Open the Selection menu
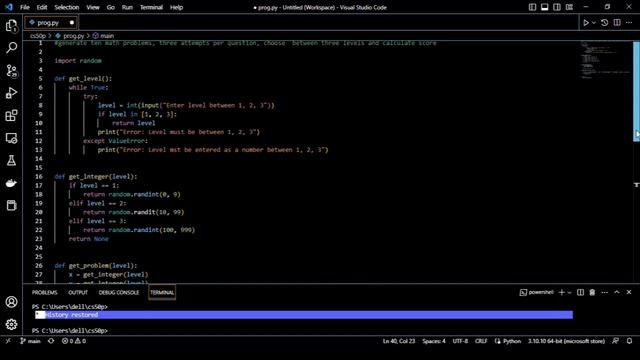 pyautogui.click(x=67, y=7)
